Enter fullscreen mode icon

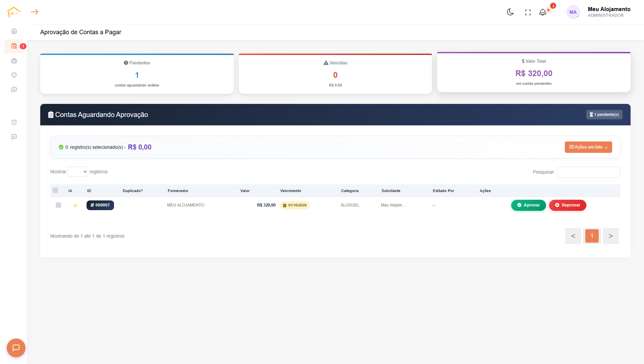tap(528, 12)
